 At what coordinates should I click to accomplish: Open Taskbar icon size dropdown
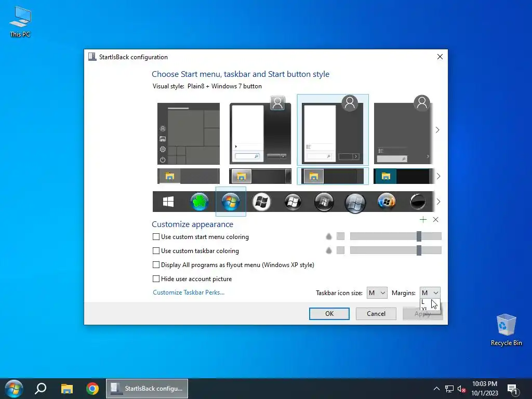tap(377, 293)
